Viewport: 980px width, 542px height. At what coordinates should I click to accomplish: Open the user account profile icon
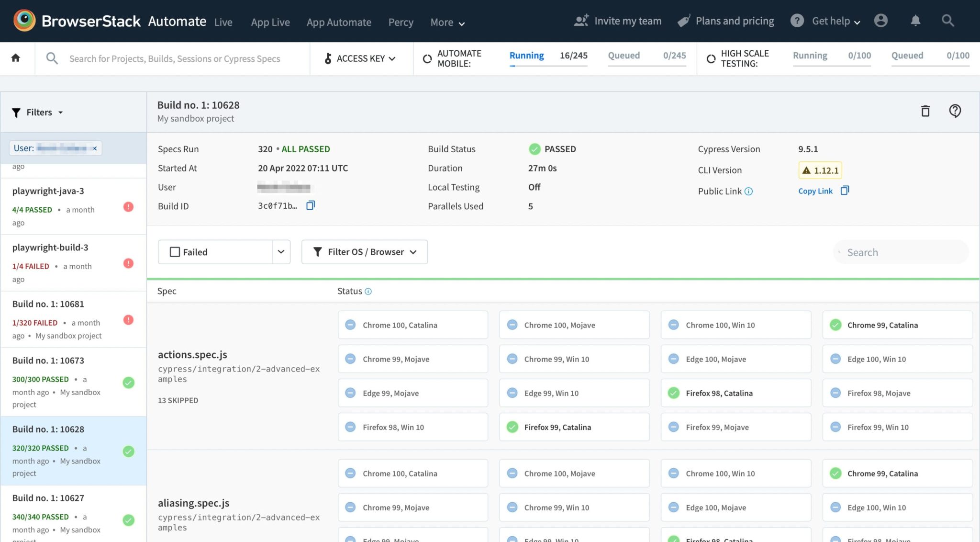(x=881, y=21)
